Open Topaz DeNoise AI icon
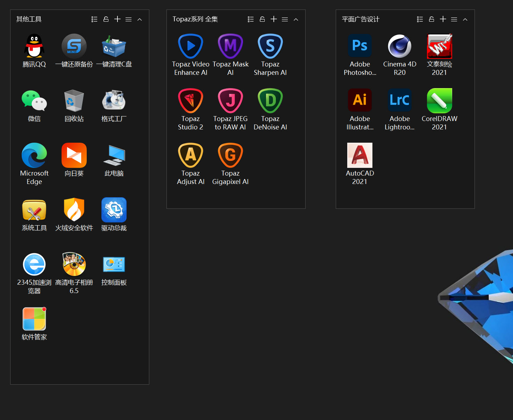Viewport: 513px width, 420px height. [270, 101]
